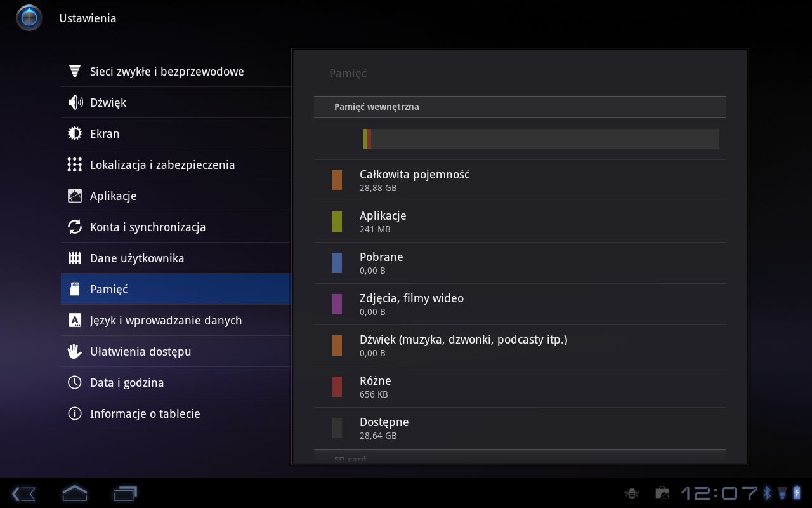812x508 pixels.
Task: Open the settings app icon beside Ustawienia
Action: click(x=29, y=18)
